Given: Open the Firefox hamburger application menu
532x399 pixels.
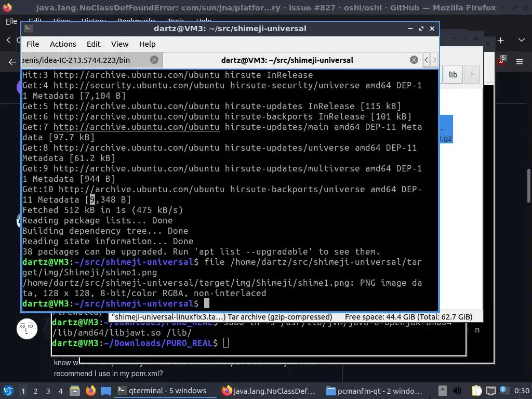Looking at the screenshot, I should (x=520, y=62).
